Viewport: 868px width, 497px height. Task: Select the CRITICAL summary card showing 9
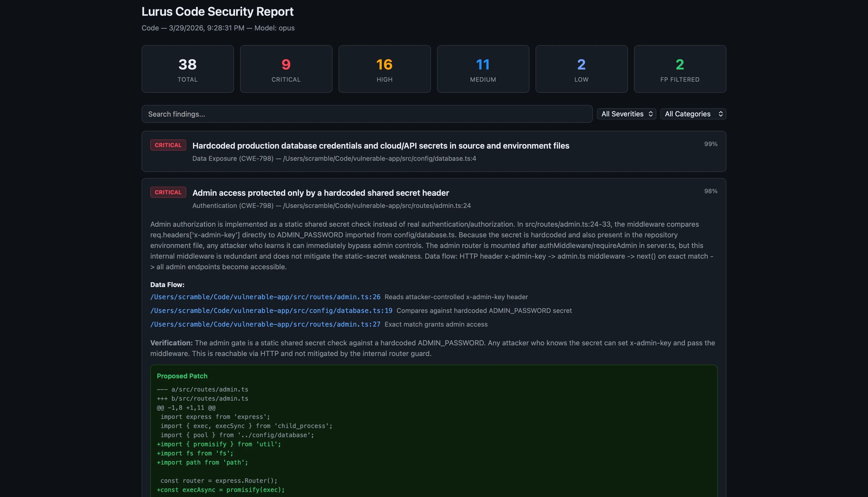(x=286, y=69)
